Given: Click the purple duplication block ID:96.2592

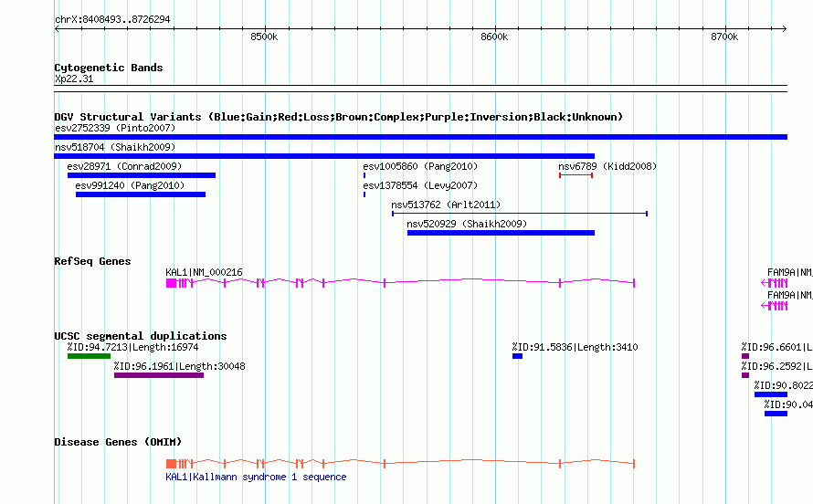Looking at the screenshot, I should (745, 375).
